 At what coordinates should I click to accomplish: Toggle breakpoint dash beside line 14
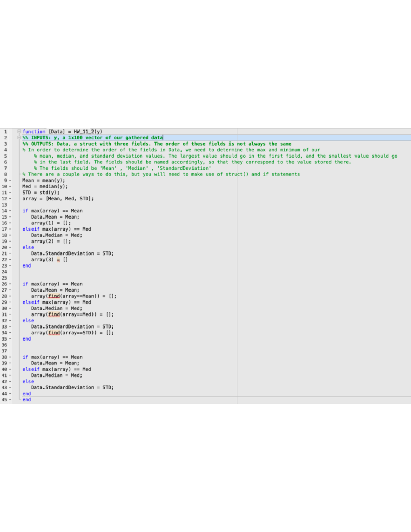10,211
